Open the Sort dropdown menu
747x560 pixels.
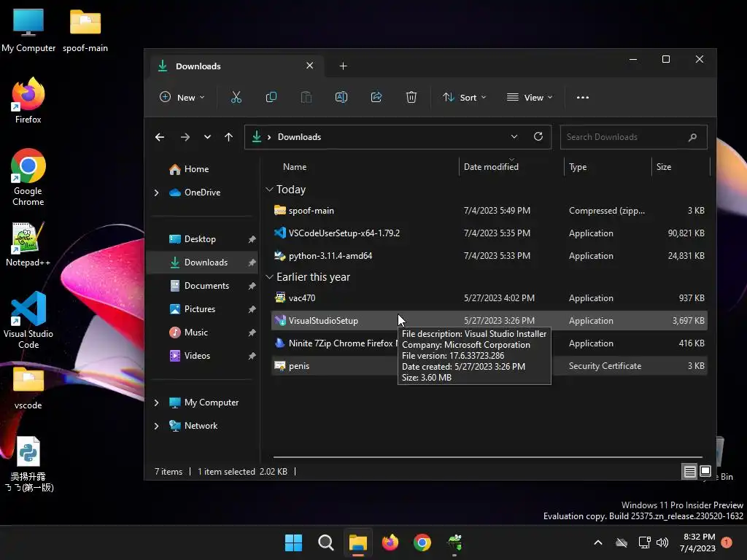[x=465, y=97]
